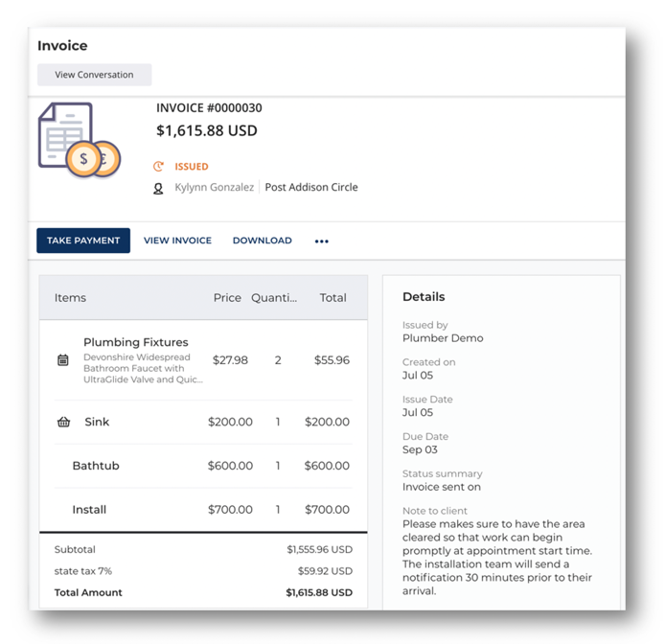
Task: Click the basket icon beside Sink
Action: [63, 422]
